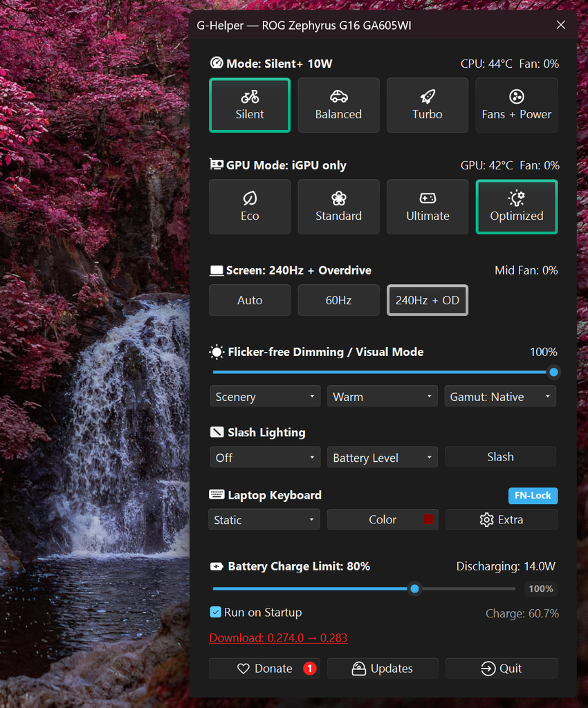Click the flower icon on Standard
This screenshot has height=708, width=588.
click(339, 198)
